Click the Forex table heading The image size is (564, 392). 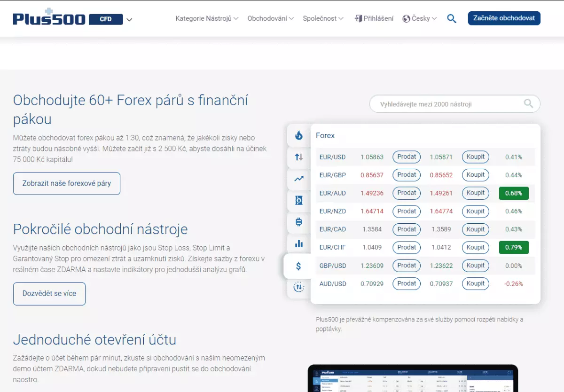325,135
